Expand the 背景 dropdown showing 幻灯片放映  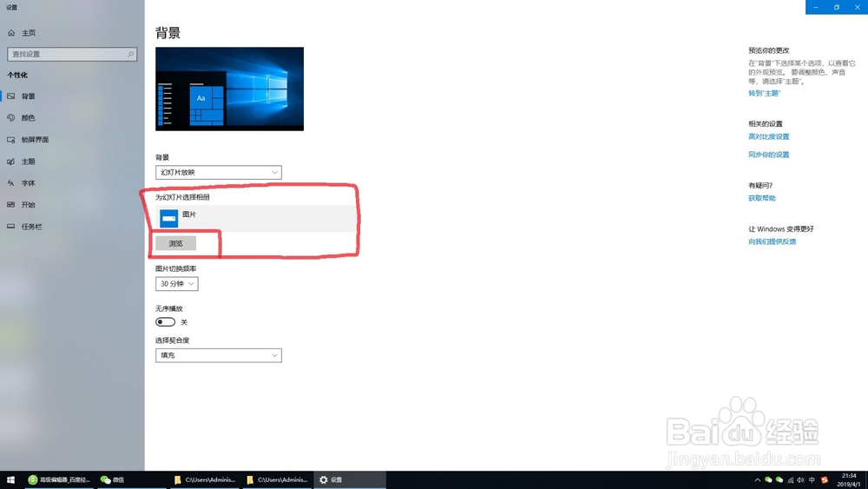pos(219,172)
